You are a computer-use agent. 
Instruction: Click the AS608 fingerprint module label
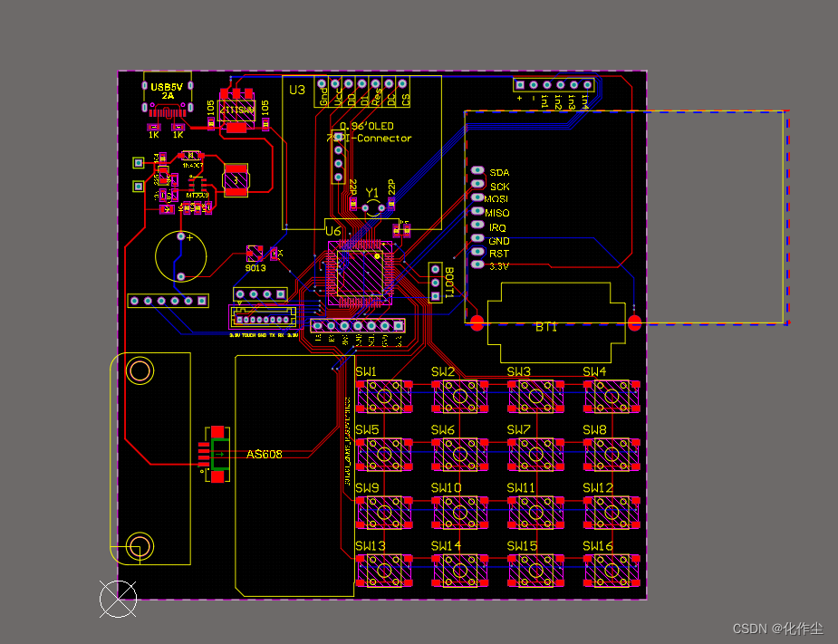click(264, 455)
